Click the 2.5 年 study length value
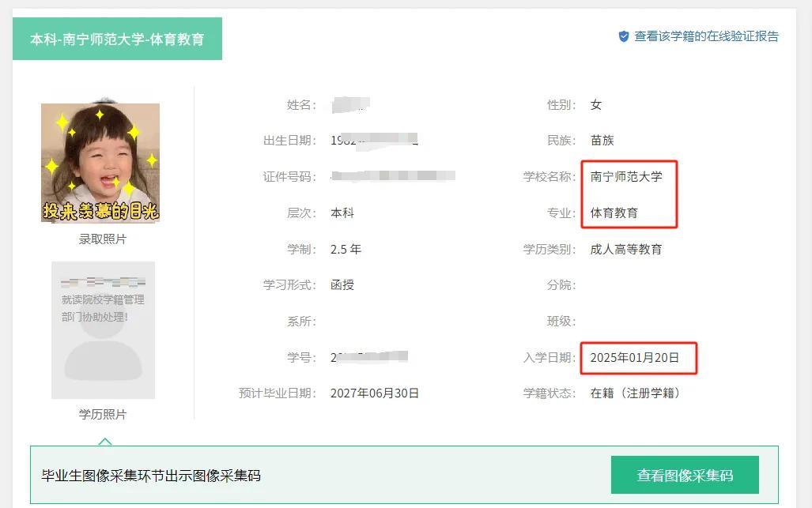Image resolution: width=812 pixels, height=508 pixels. (346, 250)
